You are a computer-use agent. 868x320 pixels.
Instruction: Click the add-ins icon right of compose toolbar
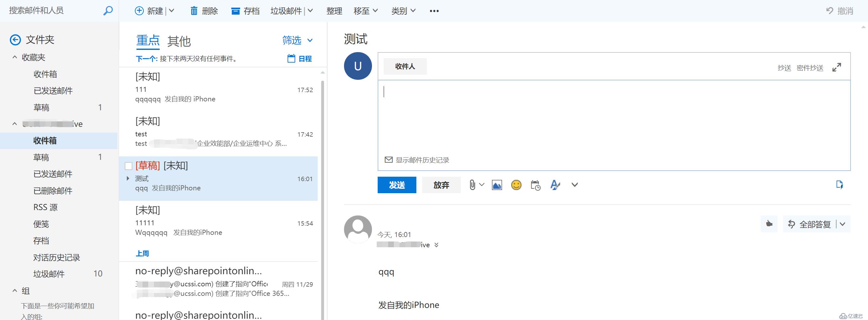(x=839, y=185)
